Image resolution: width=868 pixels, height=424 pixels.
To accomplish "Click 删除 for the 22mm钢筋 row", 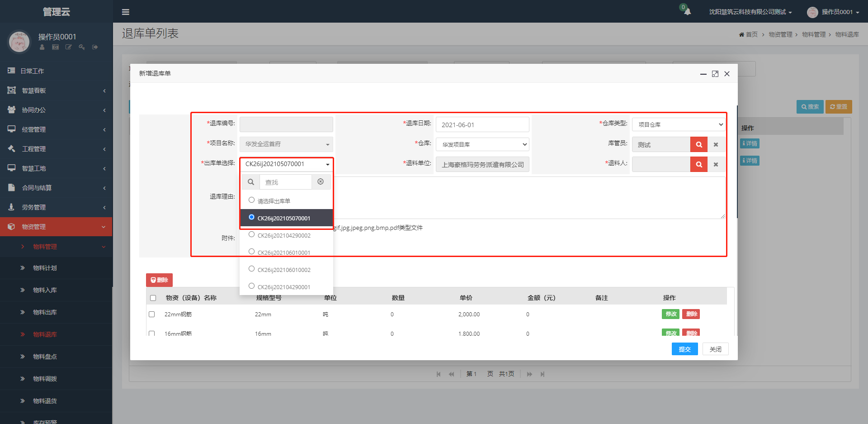I will [691, 314].
